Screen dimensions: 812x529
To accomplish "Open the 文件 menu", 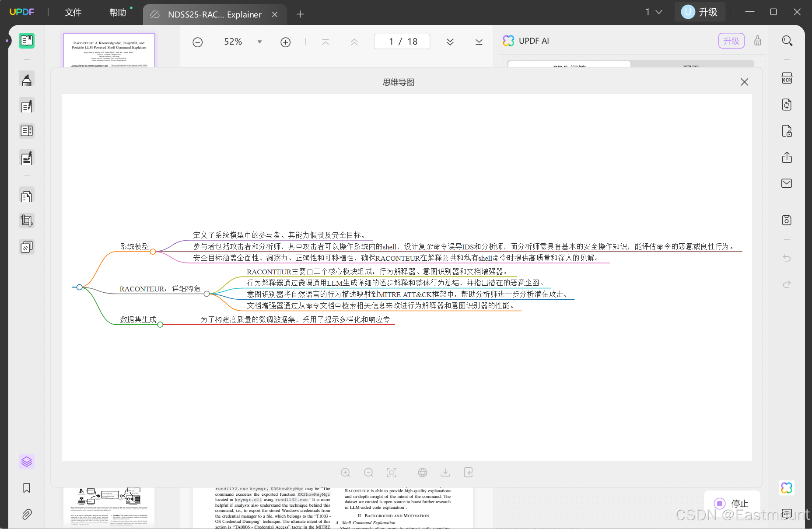I will pyautogui.click(x=73, y=13).
